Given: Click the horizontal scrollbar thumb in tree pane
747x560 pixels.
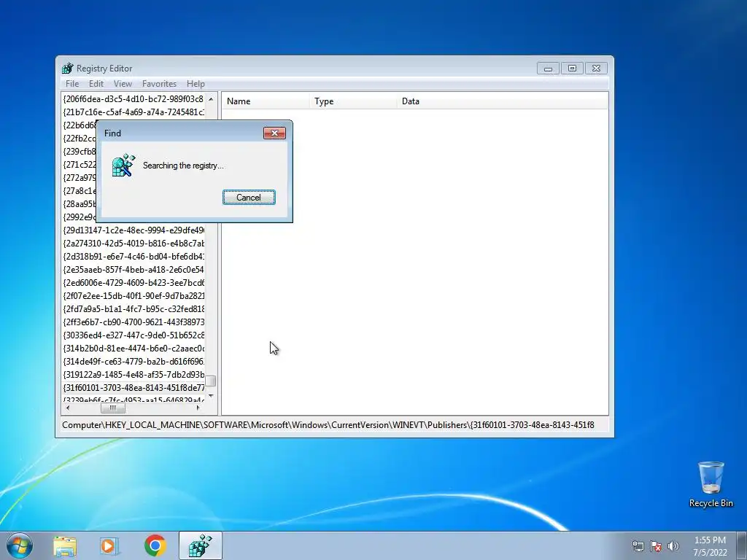Looking at the screenshot, I should [x=113, y=408].
